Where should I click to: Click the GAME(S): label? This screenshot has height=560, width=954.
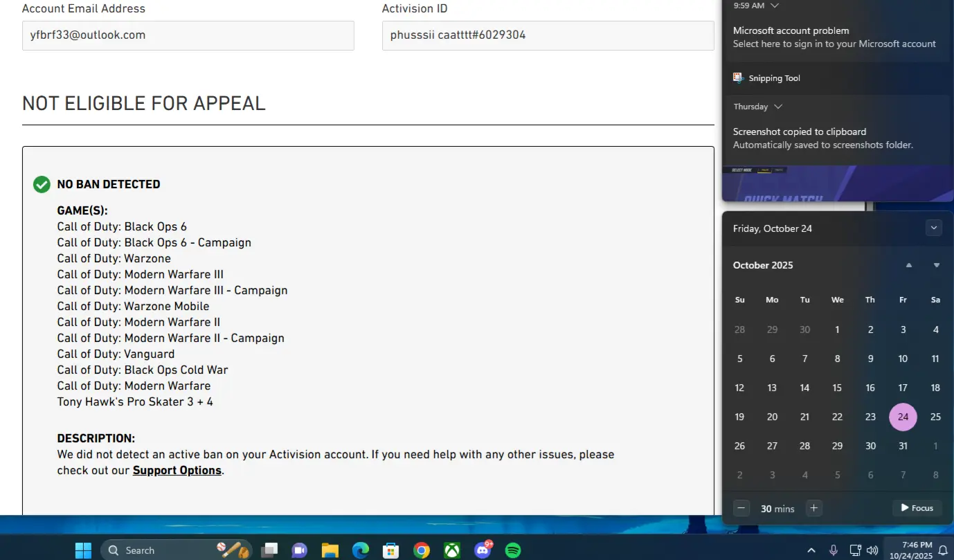82,210
